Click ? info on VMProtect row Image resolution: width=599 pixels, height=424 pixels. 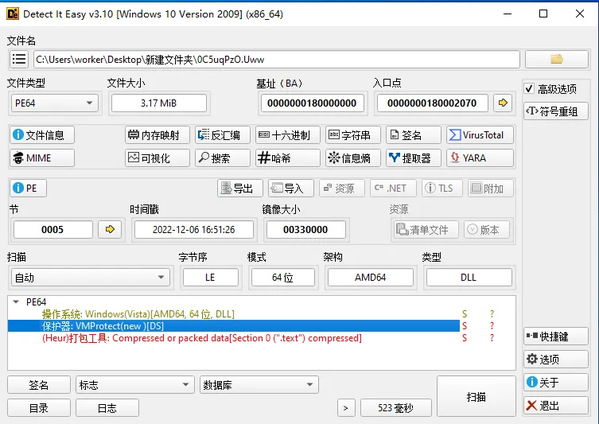(x=492, y=326)
